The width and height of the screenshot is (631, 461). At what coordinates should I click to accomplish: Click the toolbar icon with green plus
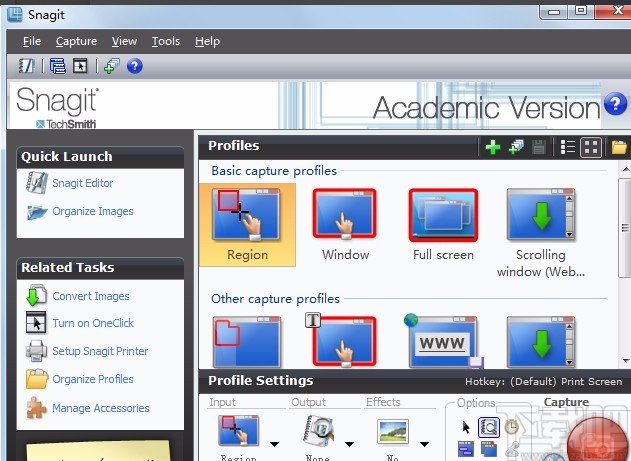tap(112, 66)
